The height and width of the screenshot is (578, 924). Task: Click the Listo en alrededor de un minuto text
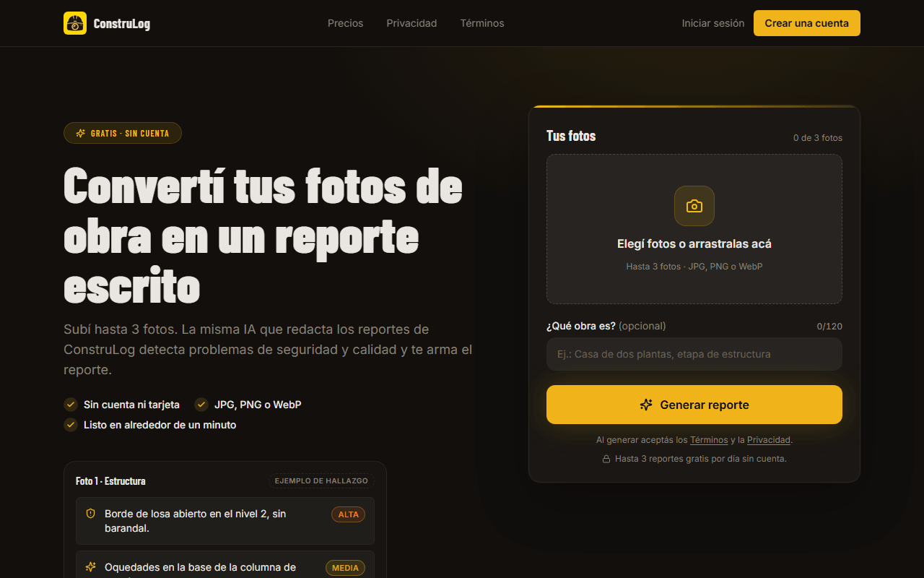point(160,425)
